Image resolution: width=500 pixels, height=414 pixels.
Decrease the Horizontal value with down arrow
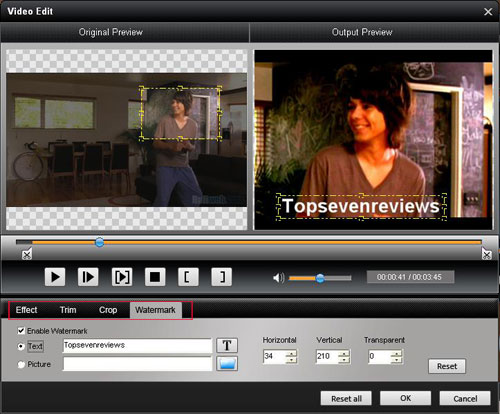point(291,360)
